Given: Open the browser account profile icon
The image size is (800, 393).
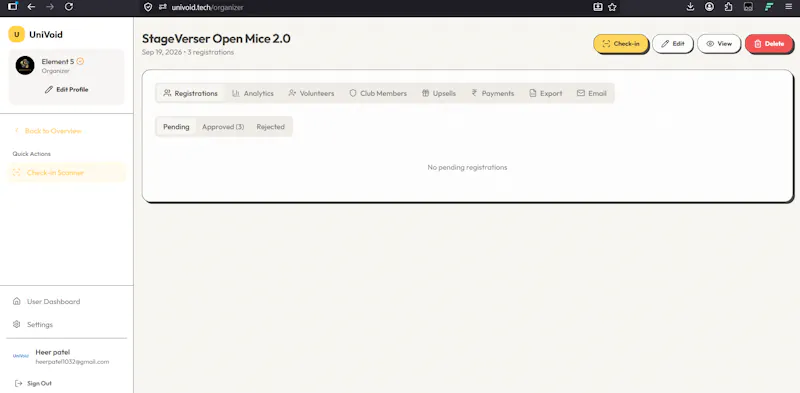Looking at the screenshot, I should click(x=709, y=7).
